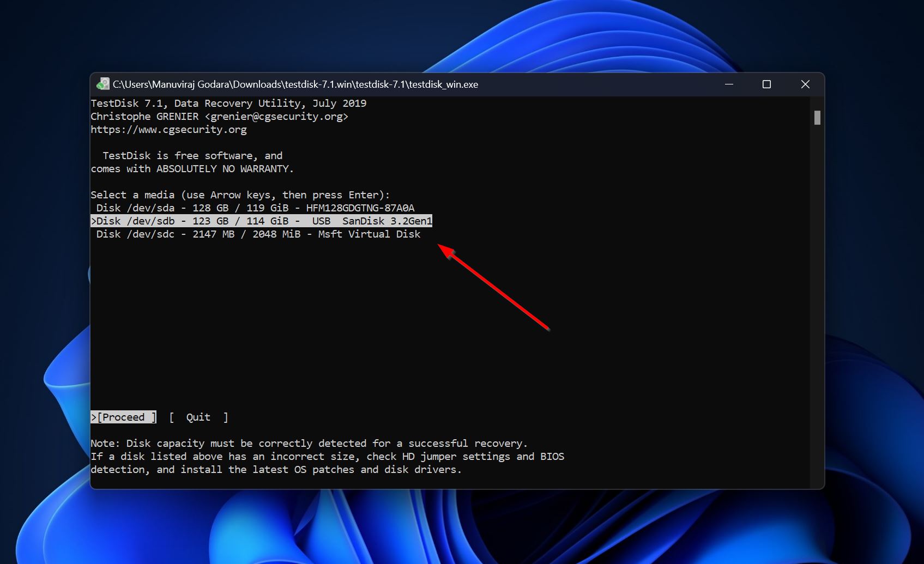Click the TestDisk app icon in title bar
Image resolution: width=924 pixels, height=564 pixels.
coord(103,84)
